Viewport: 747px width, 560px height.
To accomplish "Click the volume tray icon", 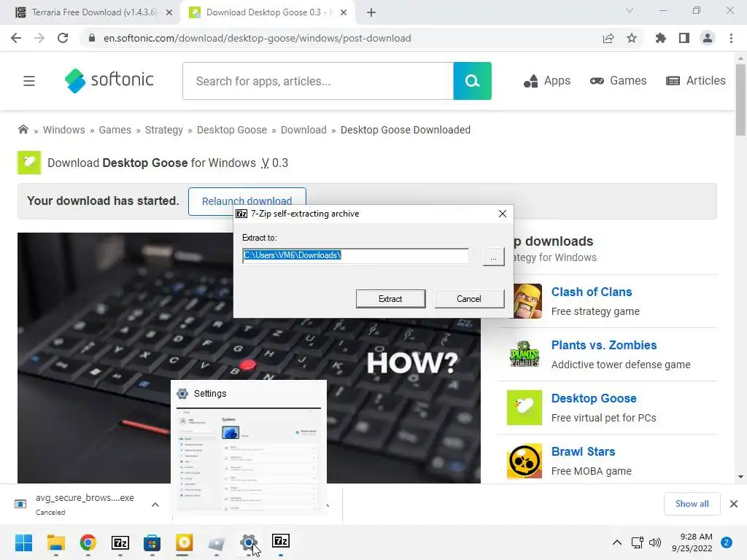I will pyautogui.click(x=655, y=542).
